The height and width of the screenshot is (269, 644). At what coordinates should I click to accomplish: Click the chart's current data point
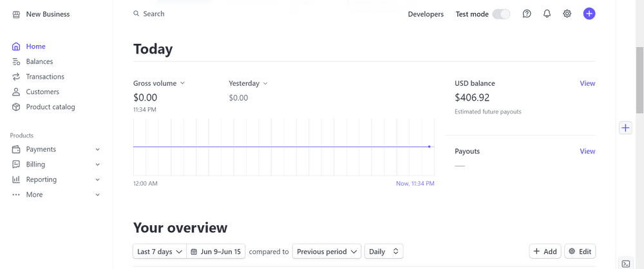coord(429,146)
